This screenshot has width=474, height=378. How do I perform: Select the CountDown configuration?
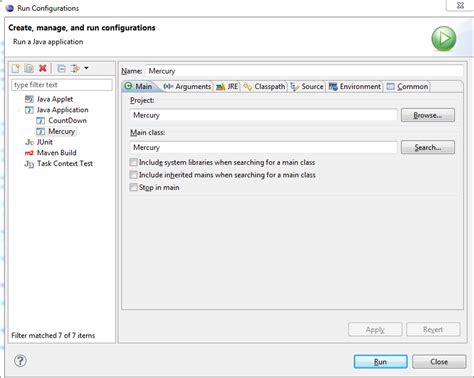pyautogui.click(x=67, y=120)
